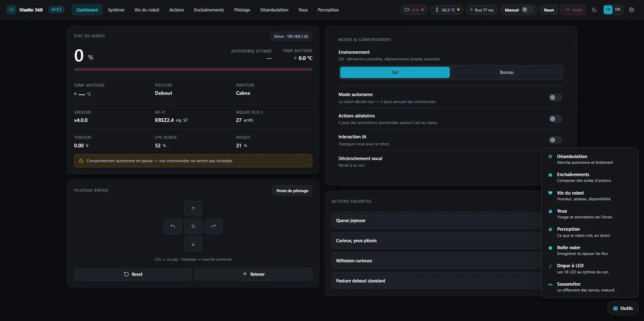Viewport: 644px width, 321px height.
Task: Open the Actions tab
Action: [177, 10]
